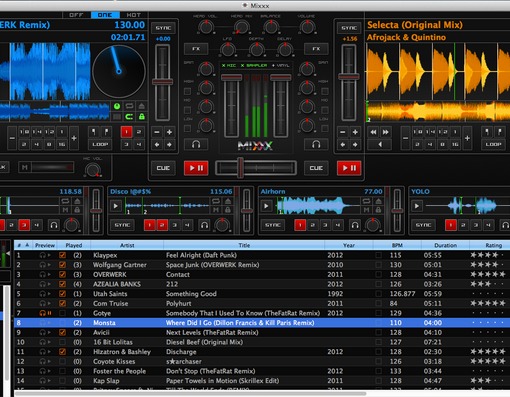Eject track from left deck
Viewport: 510px width, 397px height.
(142, 106)
